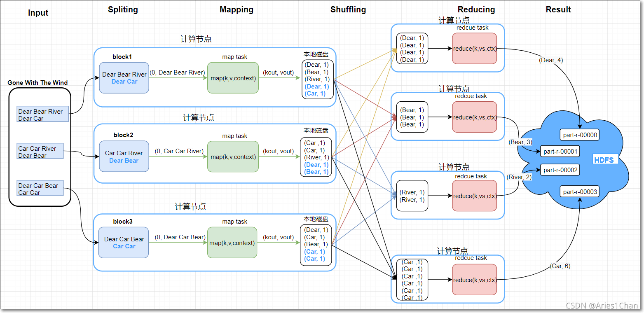Click the (Dear, 4) output label
Viewport: 644px width, 313px height.
click(x=550, y=60)
